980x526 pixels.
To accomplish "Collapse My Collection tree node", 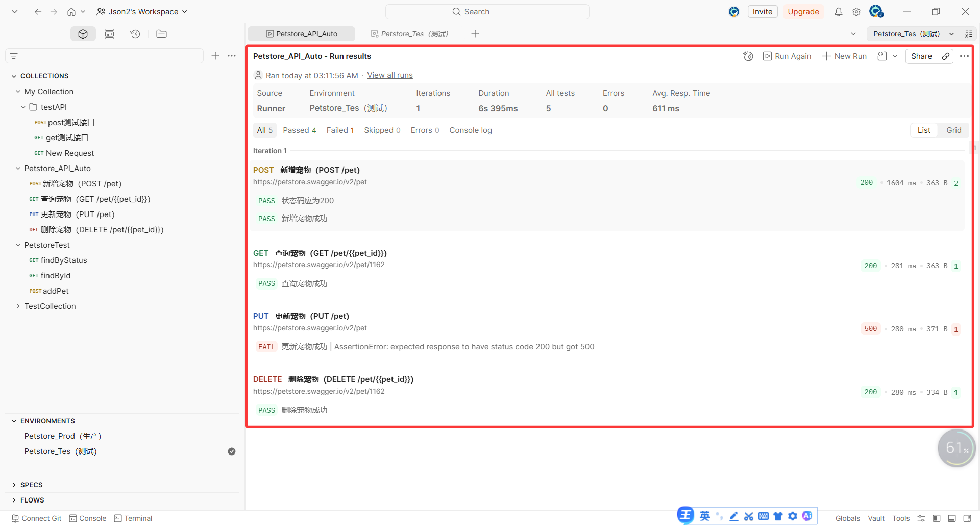I will tap(18, 92).
